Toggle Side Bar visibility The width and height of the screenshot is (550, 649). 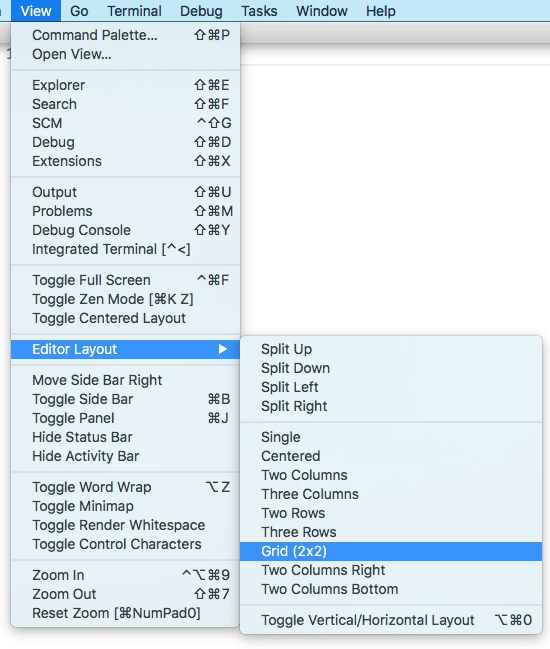tap(125, 399)
